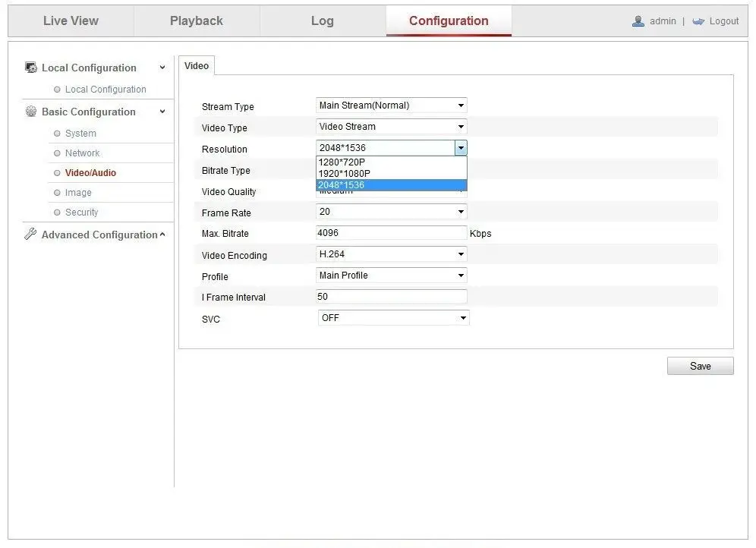Open the Frame Rate dropdown

[391, 212]
